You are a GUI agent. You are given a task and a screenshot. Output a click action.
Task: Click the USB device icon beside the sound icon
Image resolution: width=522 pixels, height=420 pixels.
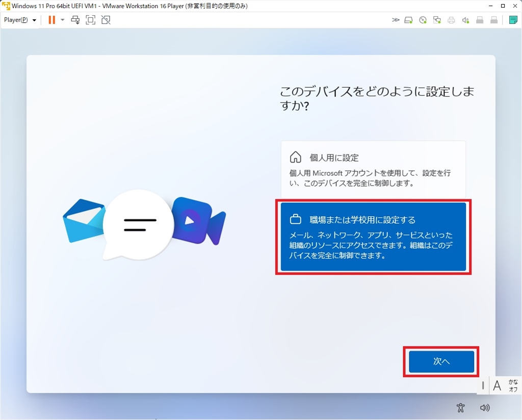click(480, 20)
